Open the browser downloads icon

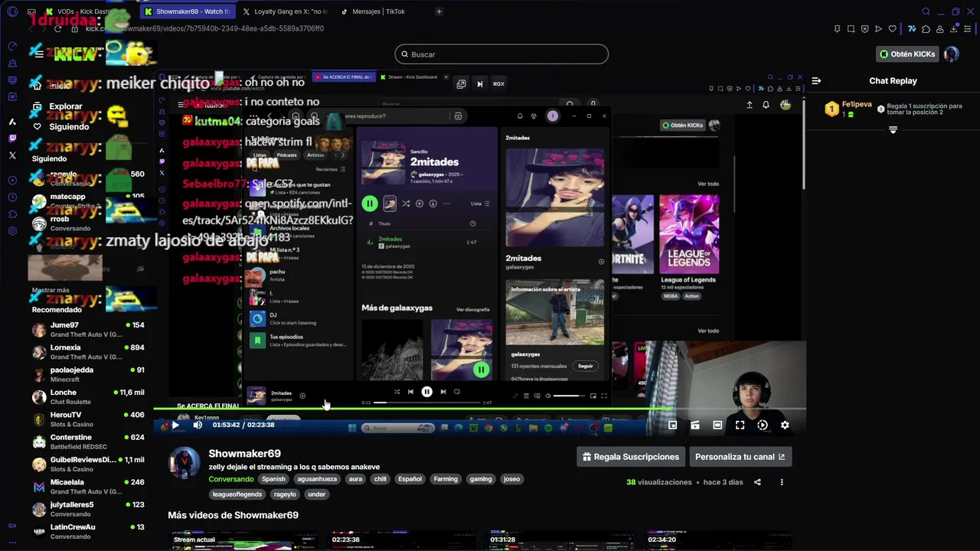click(954, 29)
